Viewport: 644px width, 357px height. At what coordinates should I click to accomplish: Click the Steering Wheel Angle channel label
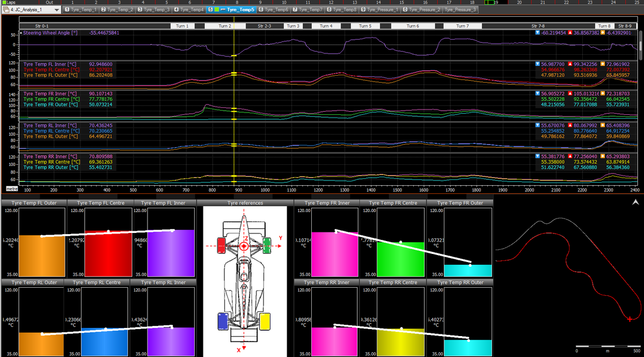[x=50, y=33]
